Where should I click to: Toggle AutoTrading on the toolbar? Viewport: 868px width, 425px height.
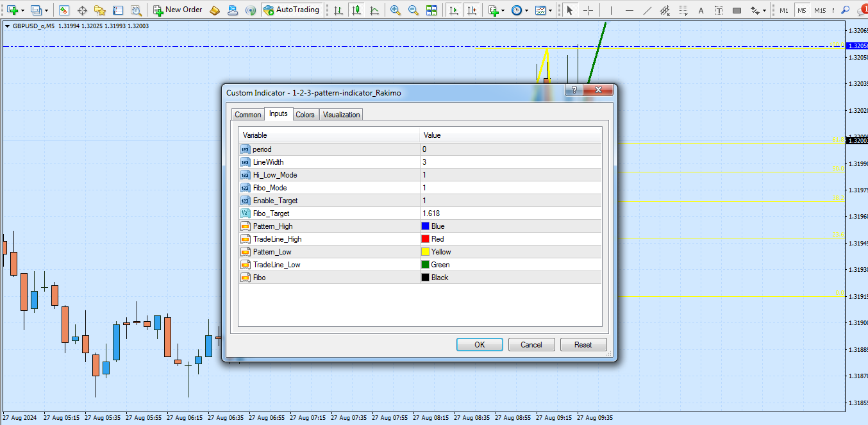click(291, 10)
